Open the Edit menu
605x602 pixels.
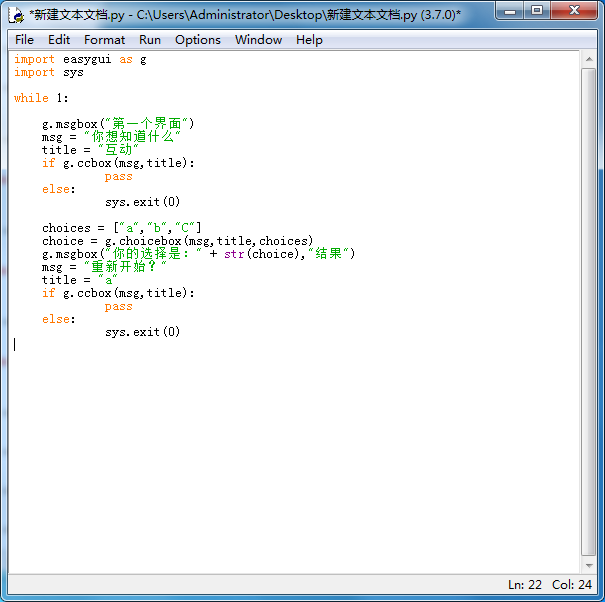point(59,40)
